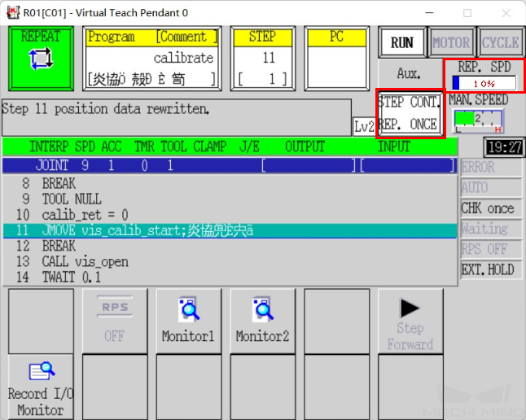Open the Aux. functions menu
Viewport: 526px width, 420px height.
pyautogui.click(x=409, y=73)
